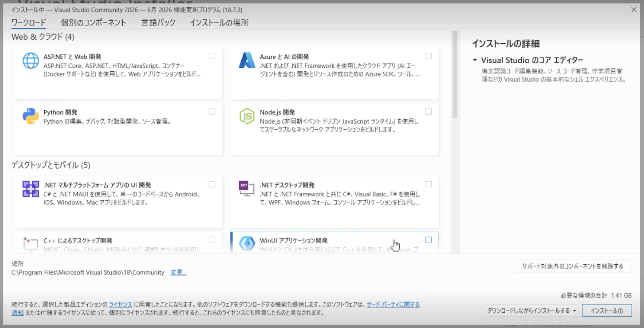Viewport: 644px width, 328px height.
Task: Select the Azure と AI の開発 title text
Action: 284,56
